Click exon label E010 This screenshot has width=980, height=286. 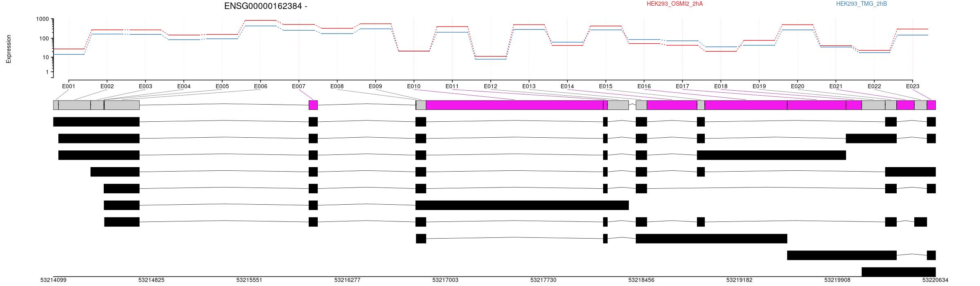pyautogui.click(x=414, y=86)
